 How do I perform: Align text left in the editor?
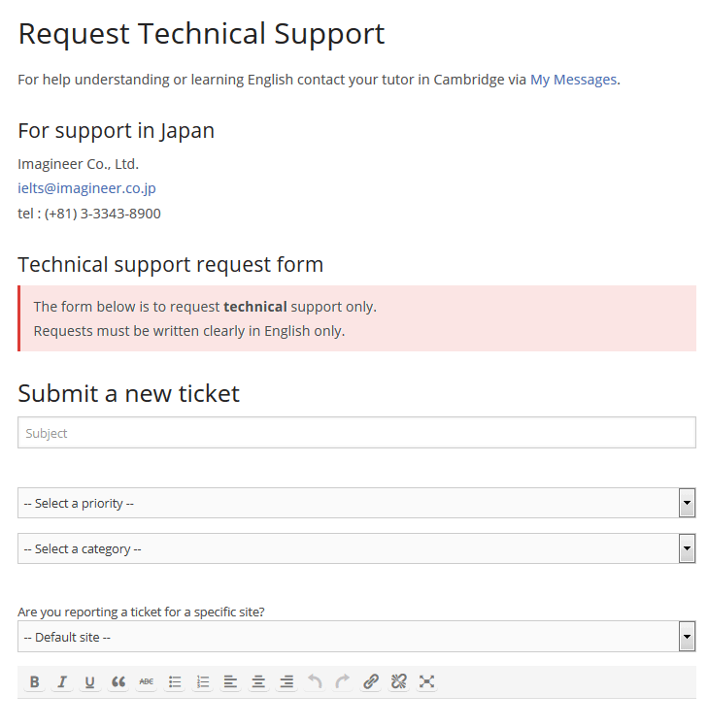[x=230, y=682]
